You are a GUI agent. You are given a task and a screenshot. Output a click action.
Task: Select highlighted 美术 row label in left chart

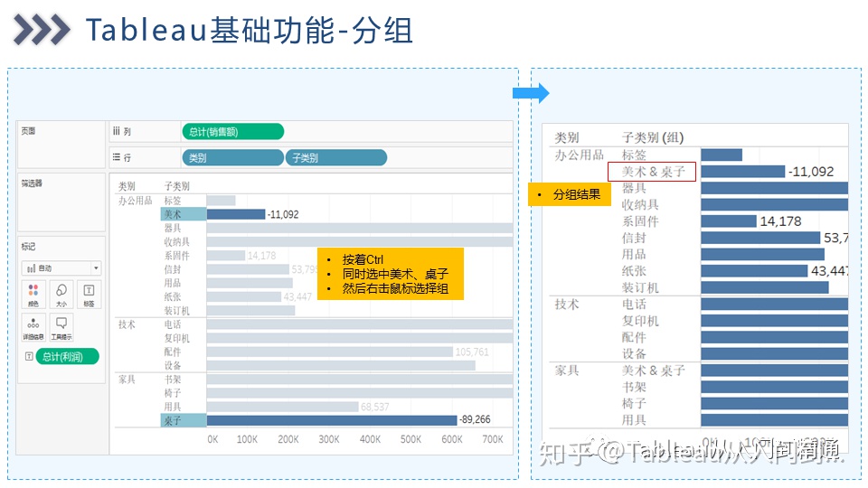coord(183,214)
